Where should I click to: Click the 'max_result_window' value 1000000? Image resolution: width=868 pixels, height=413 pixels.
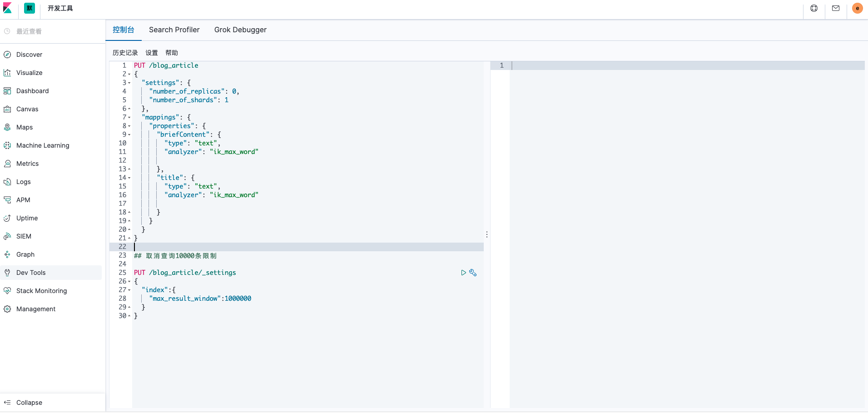pos(238,299)
